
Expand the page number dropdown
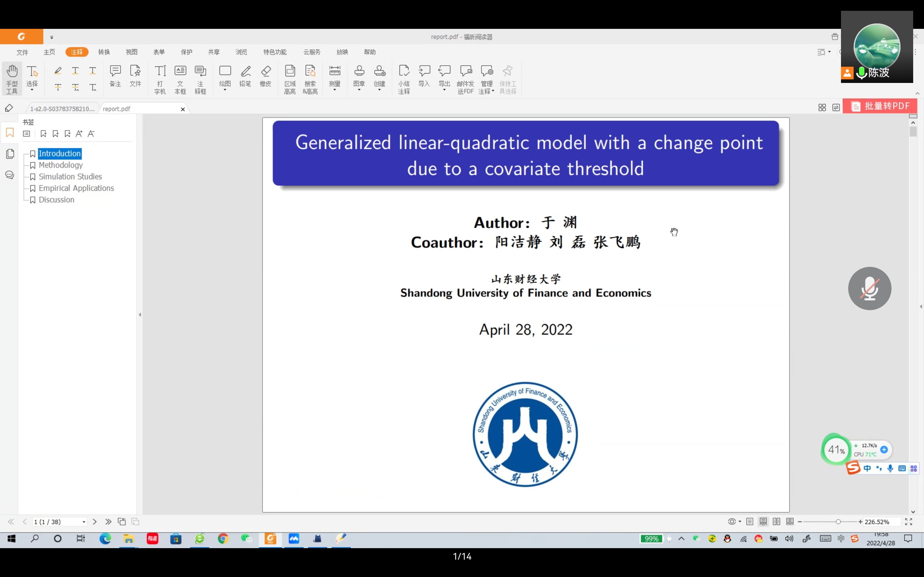pos(84,522)
